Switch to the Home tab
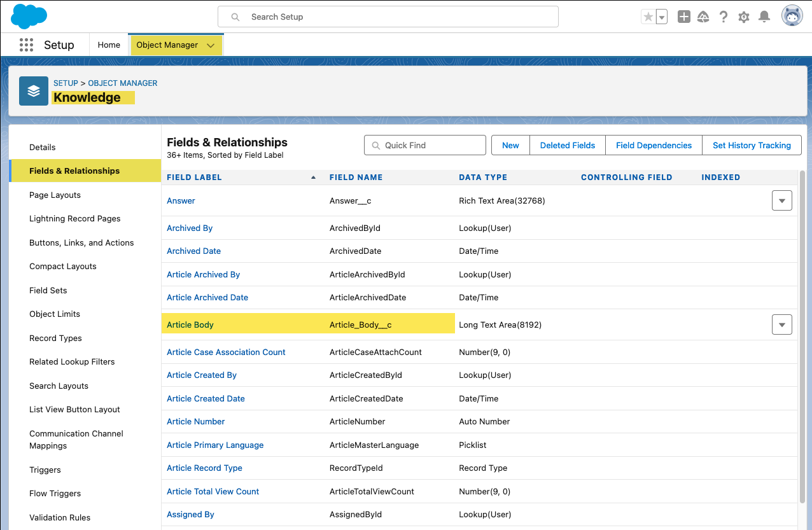The image size is (812, 530). (108, 45)
